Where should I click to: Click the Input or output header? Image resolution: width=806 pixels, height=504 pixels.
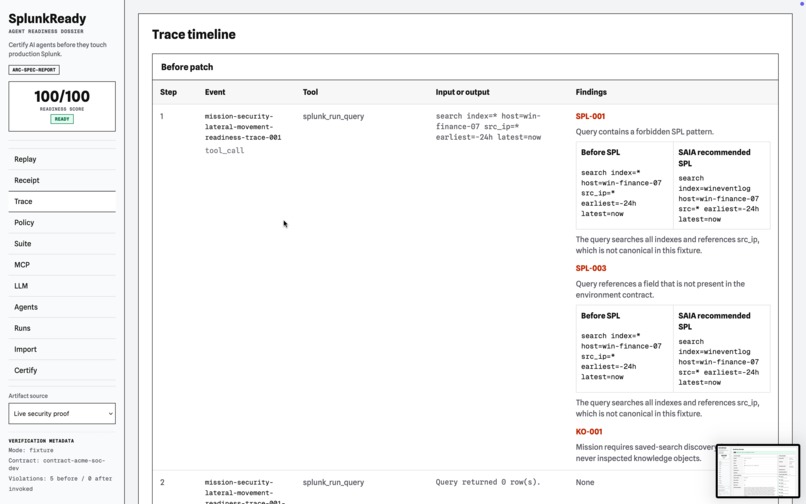462,92
